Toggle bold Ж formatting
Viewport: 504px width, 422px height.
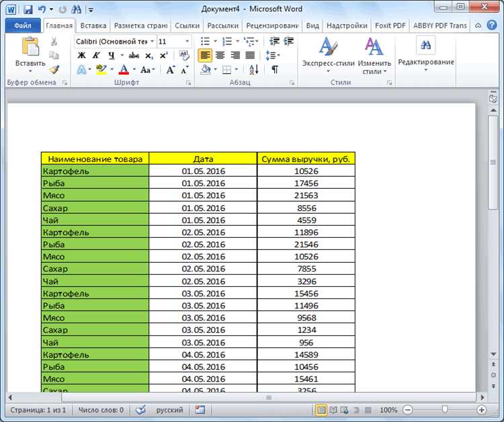point(81,55)
